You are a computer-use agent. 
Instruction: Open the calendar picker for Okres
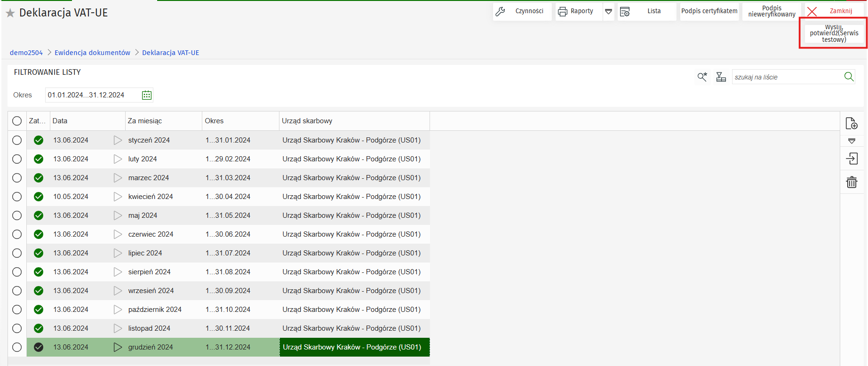(x=147, y=95)
